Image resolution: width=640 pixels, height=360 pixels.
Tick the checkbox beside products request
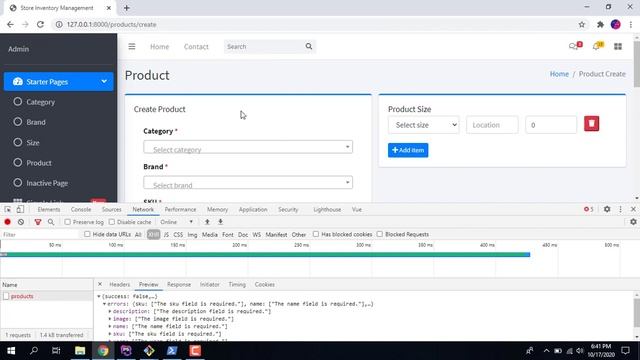(x=6, y=296)
